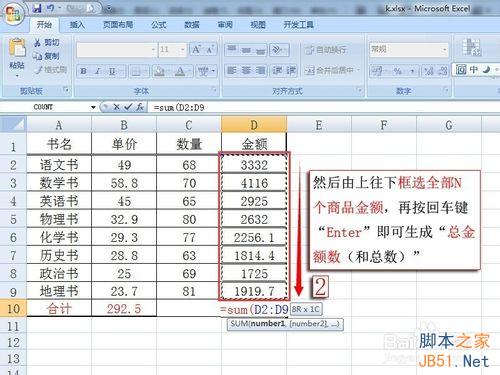
Task: Toggle Align Text Left
Action: pyautogui.click(x=231, y=71)
